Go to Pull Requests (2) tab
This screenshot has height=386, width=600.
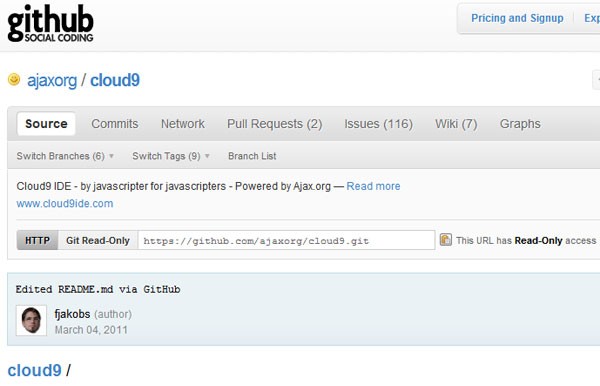275,124
